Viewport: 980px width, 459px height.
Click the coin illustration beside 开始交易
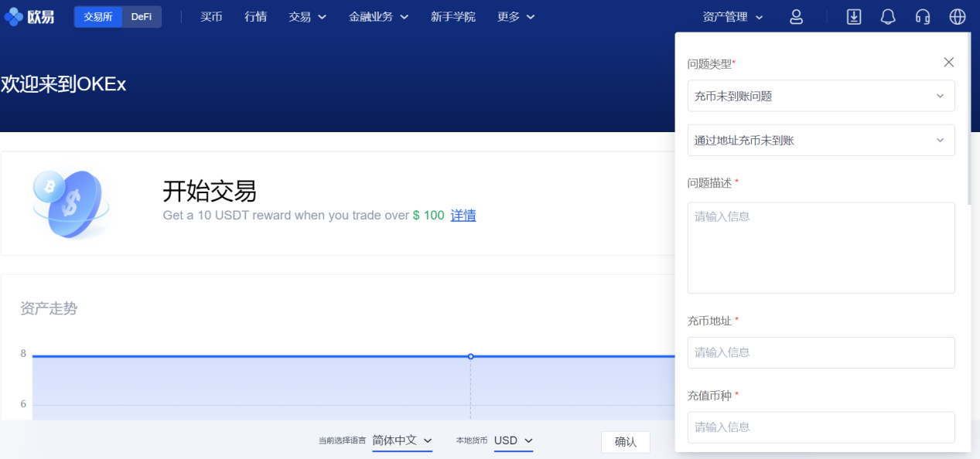pyautogui.click(x=71, y=204)
